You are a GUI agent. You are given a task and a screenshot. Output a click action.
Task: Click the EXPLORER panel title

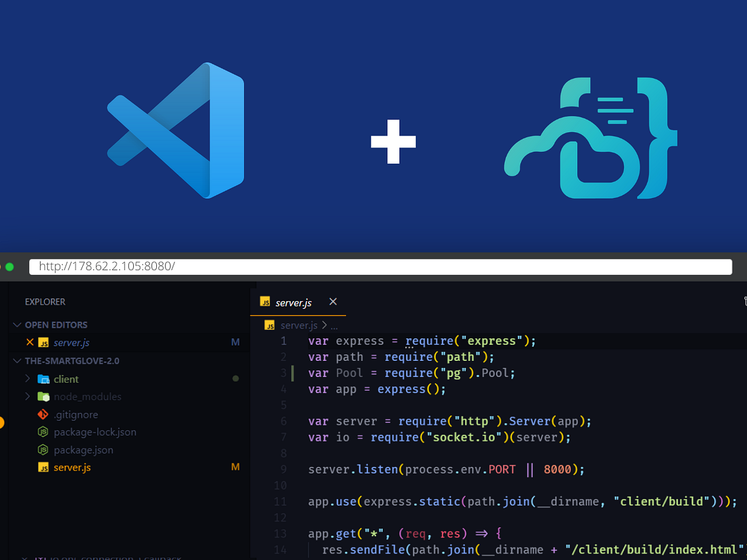[45, 302]
